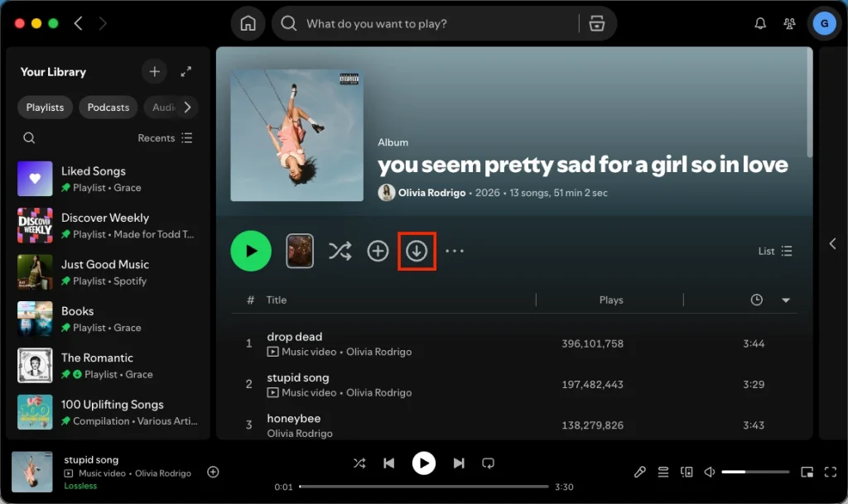The height and width of the screenshot is (504, 848).
Task: Click the # track number column header
Action: click(x=250, y=300)
